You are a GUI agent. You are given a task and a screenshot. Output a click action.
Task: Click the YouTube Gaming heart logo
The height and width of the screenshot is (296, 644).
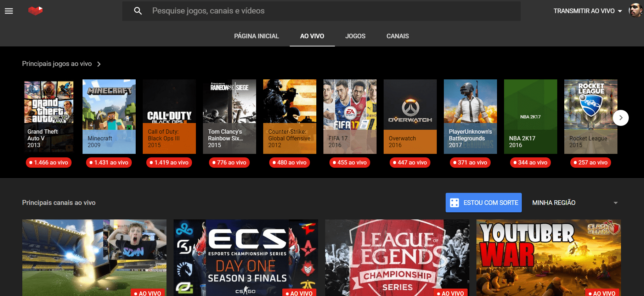[35, 11]
